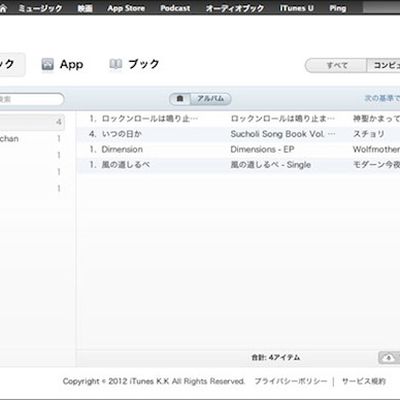This screenshot has height=400, width=400.
Task: Click album 風の道しるべ - Single
Action: click(270, 165)
